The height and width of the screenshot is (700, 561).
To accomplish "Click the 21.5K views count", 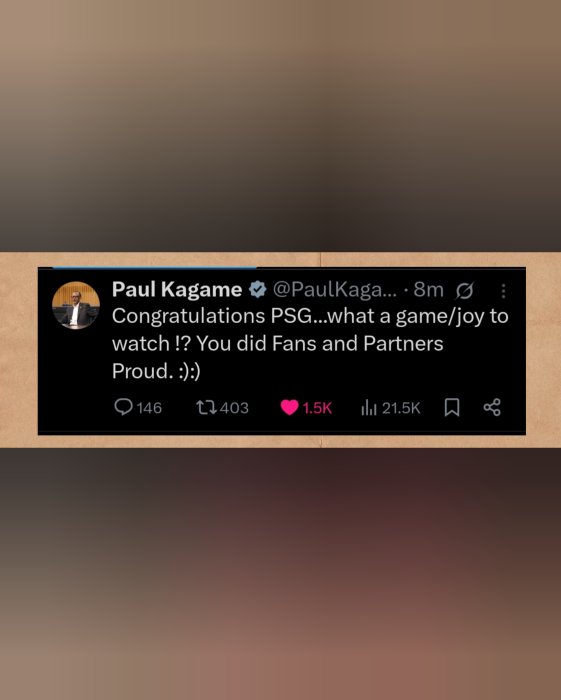I will [x=401, y=408].
